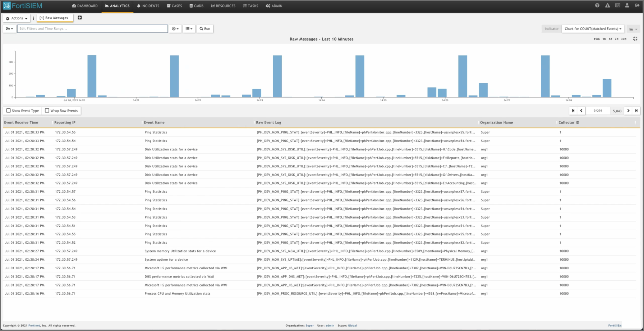Open the contact card icon in header
Image resolution: width=644 pixels, height=331 pixels.
tap(617, 5)
